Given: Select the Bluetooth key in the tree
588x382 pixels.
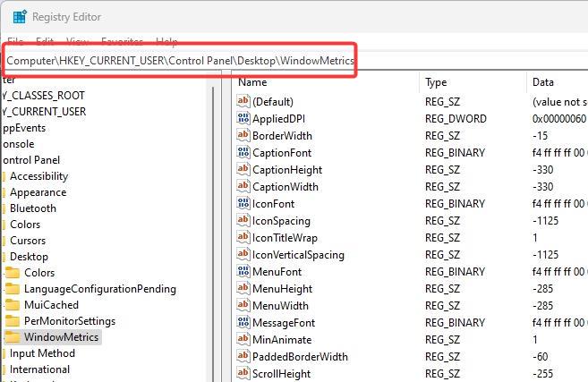Looking at the screenshot, I should click(33, 208).
